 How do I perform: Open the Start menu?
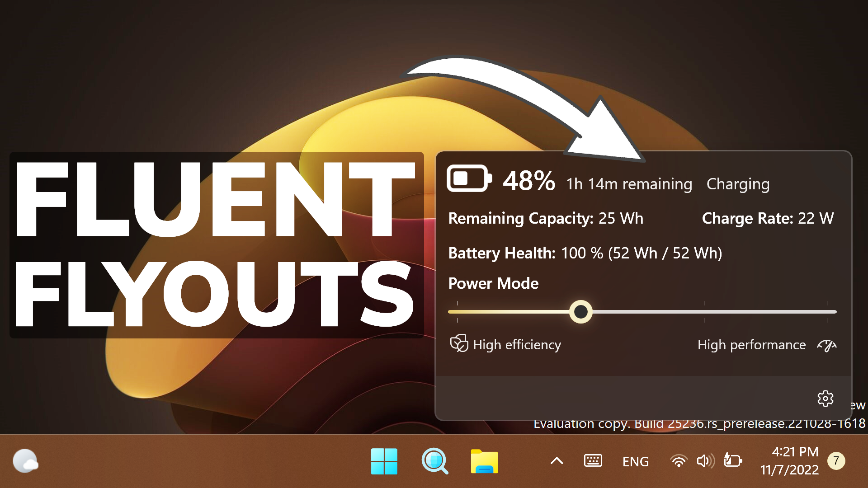pyautogui.click(x=384, y=461)
